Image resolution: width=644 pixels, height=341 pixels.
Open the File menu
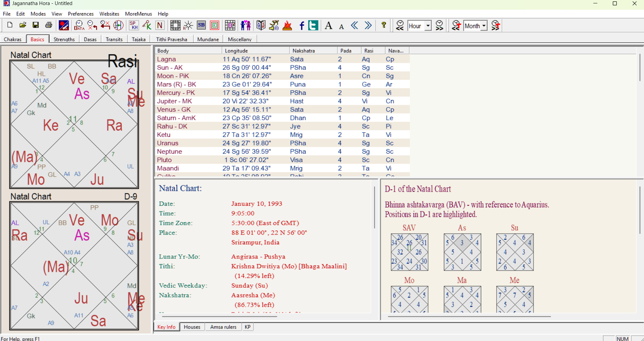(x=7, y=14)
